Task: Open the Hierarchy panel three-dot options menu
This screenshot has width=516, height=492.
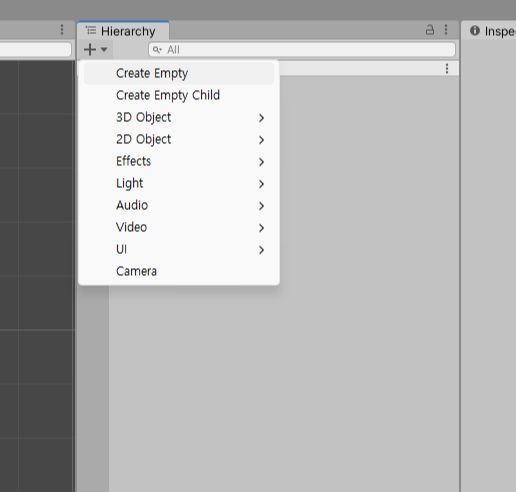Action: tap(446, 30)
